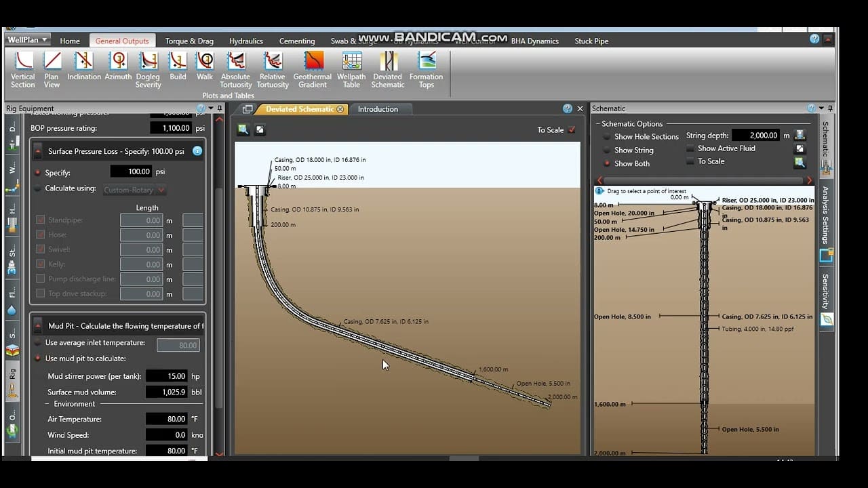The height and width of the screenshot is (488, 868).
Task: Pin the Schematic panel
Action: click(831, 108)
